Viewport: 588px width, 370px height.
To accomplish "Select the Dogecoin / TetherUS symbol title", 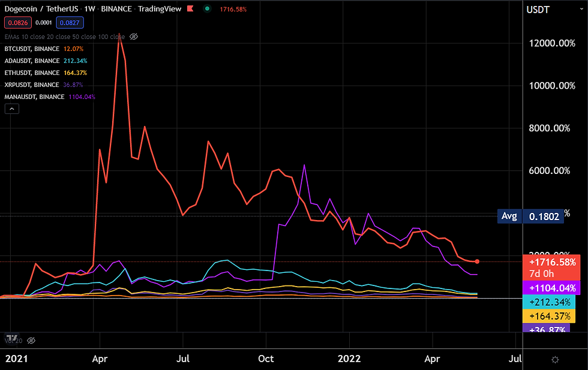I will pyautogui.click(x=41, y=8).
